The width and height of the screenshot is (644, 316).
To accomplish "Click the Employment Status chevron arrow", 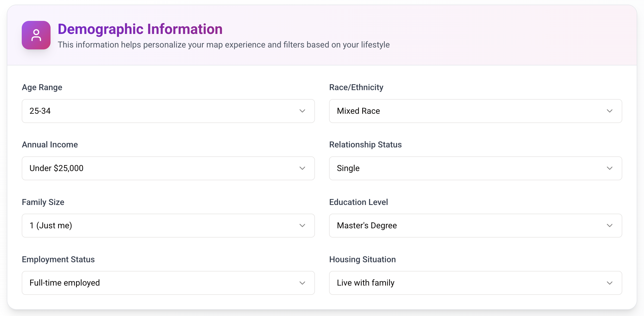I will 302,283.
